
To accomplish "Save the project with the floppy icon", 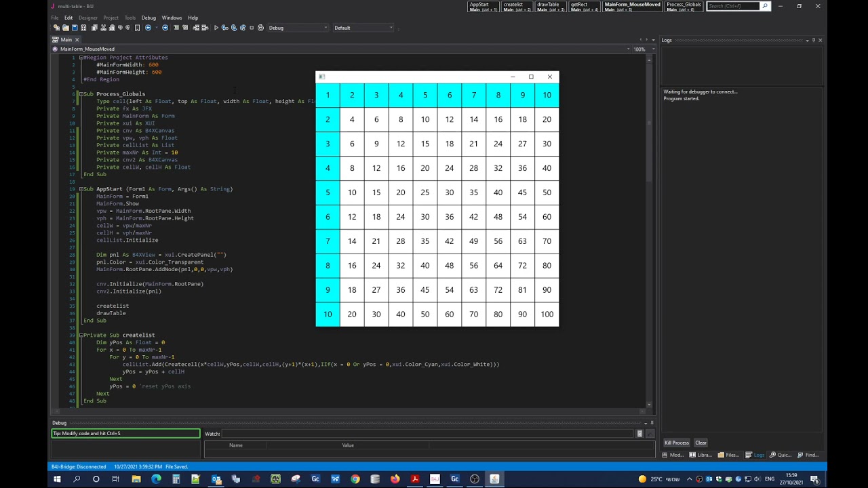I will tap(74, 28).
